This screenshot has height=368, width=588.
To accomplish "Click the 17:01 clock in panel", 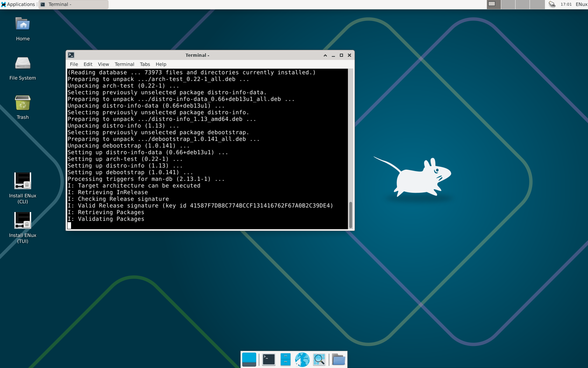I will pos(566,4).
